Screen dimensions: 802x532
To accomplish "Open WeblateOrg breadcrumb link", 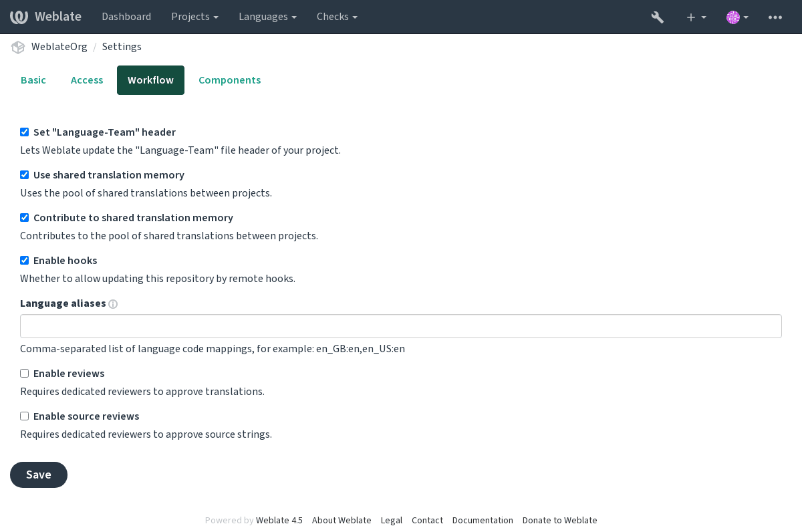I will click(x=59, y=47).
